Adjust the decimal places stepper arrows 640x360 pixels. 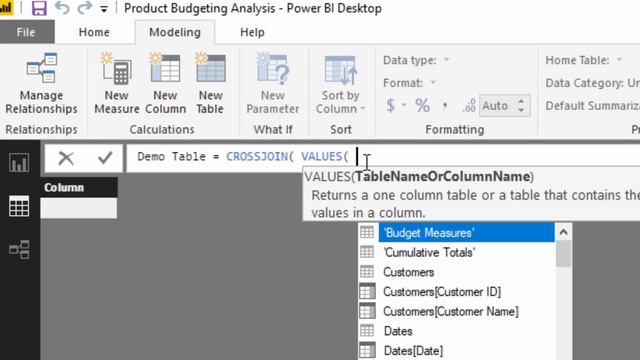pyautogui.click(x=521, y=106)
